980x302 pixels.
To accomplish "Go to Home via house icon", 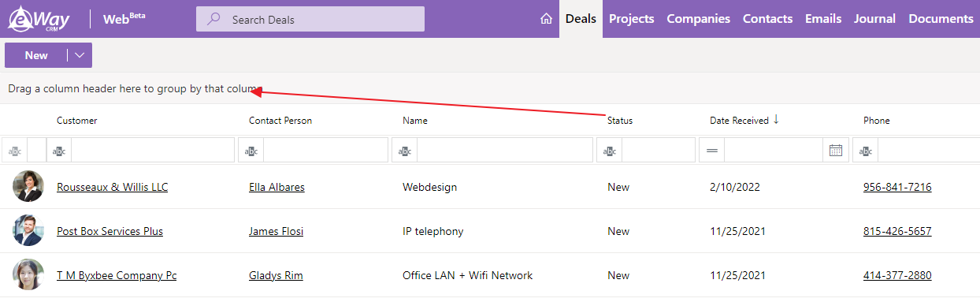I will click(546, 19).
